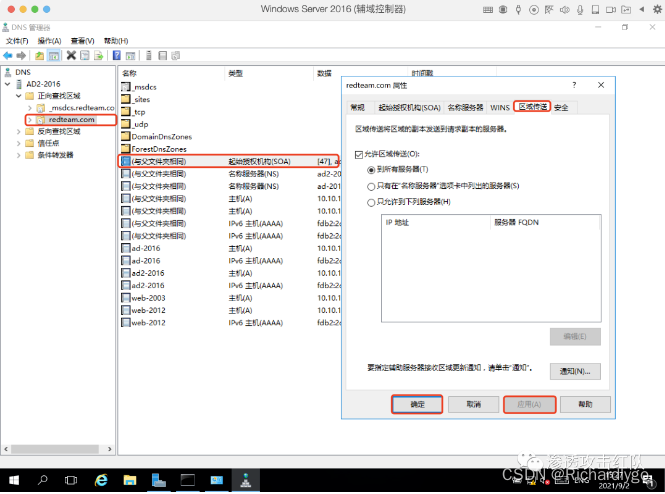Screen dimensions: 665x494
Task: Click the last stacked-pages toolbar icon
Action: click(176, 56)
